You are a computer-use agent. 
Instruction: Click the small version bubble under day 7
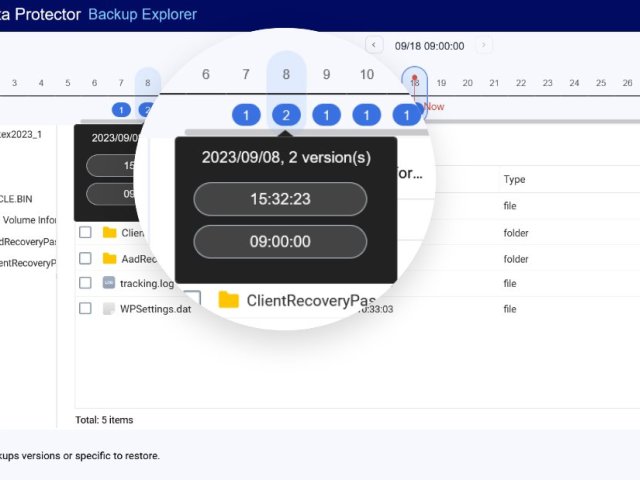[x=121, y=110]
